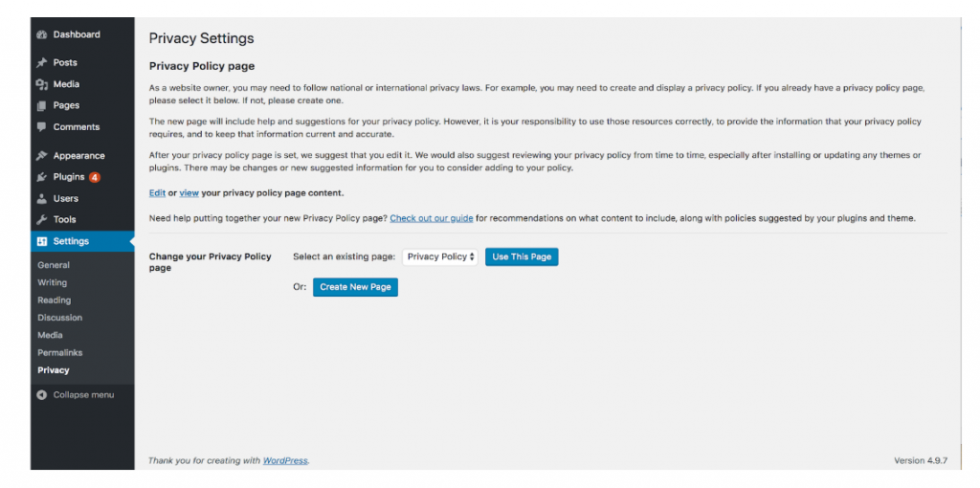Open the WordPress footer link

pyautogui.click(x=285, y=460)
